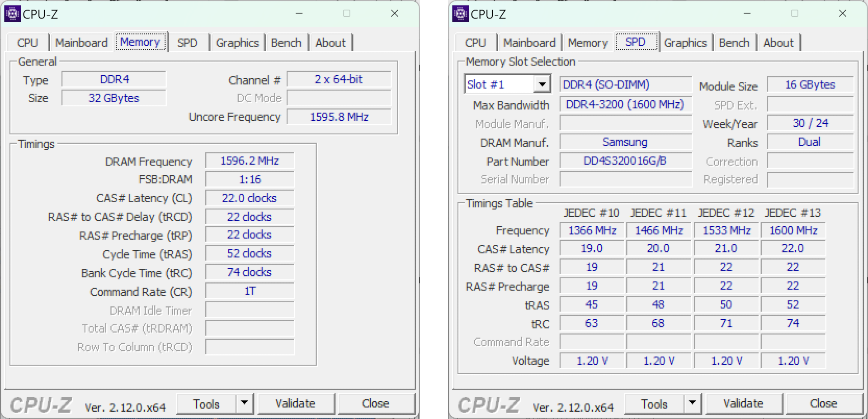Open the About tab in right window
Screen dimensions: 868x419
tap(778, 43)
